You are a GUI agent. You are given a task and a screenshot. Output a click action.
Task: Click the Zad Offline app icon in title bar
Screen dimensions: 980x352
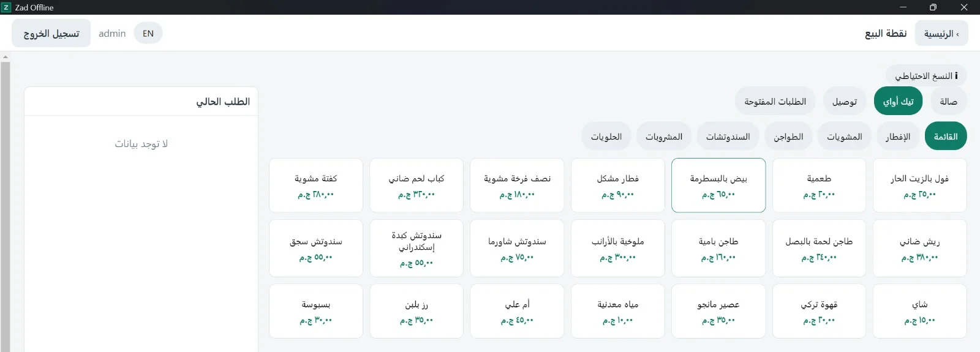point(6,7)
